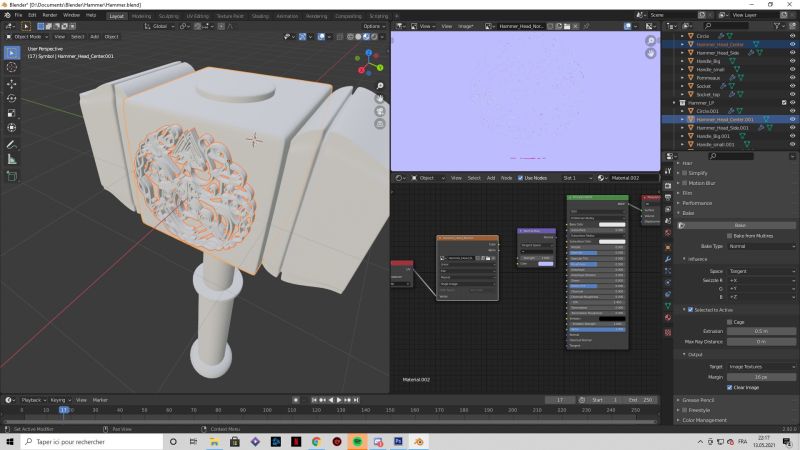Jump to the timeline start frame button

314,400
